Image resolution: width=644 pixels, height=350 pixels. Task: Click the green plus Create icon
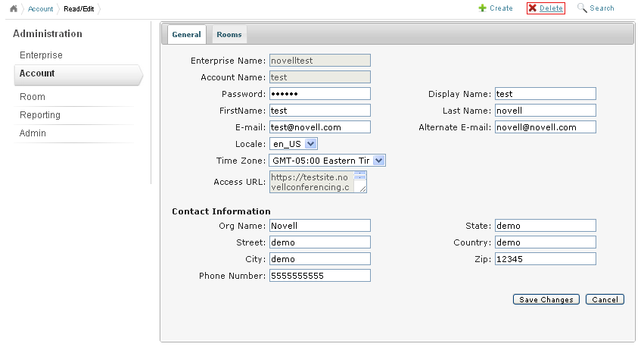482,8
